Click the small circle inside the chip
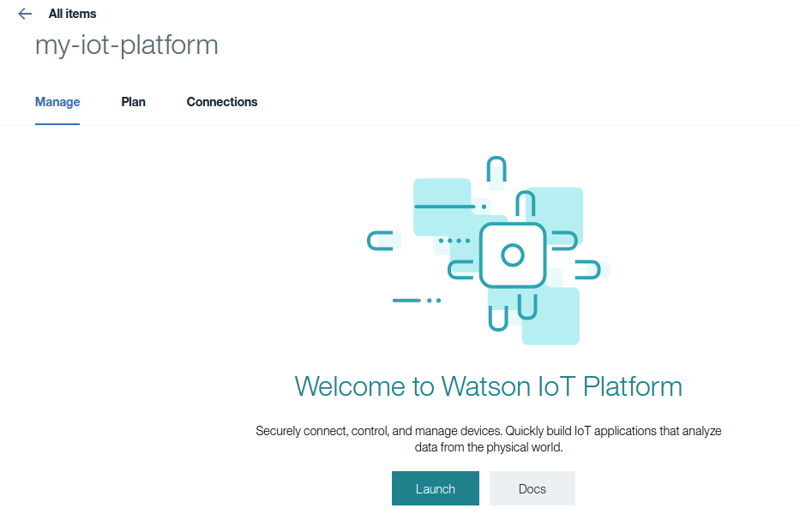The image size is (800, 532). pyautogui.click(x=513, y=255)
